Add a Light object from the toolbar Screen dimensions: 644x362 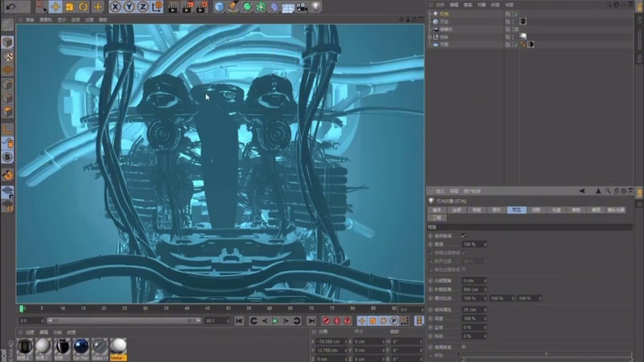[316, 7]
